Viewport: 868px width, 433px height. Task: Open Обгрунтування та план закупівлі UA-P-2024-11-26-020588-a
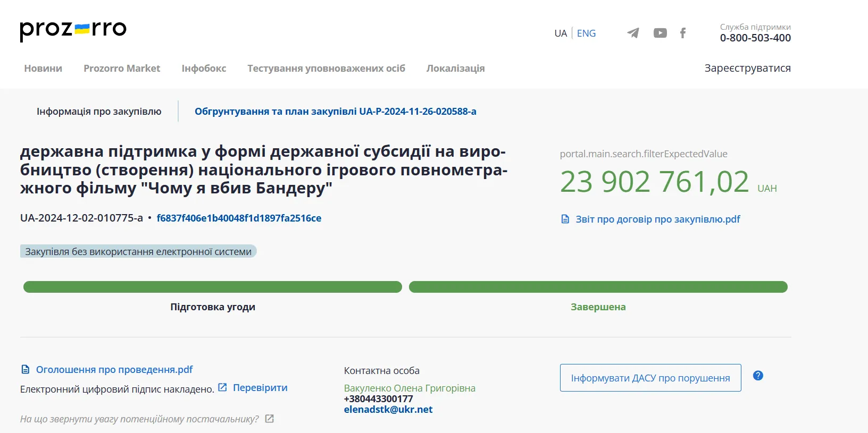[x=335, y=111]
